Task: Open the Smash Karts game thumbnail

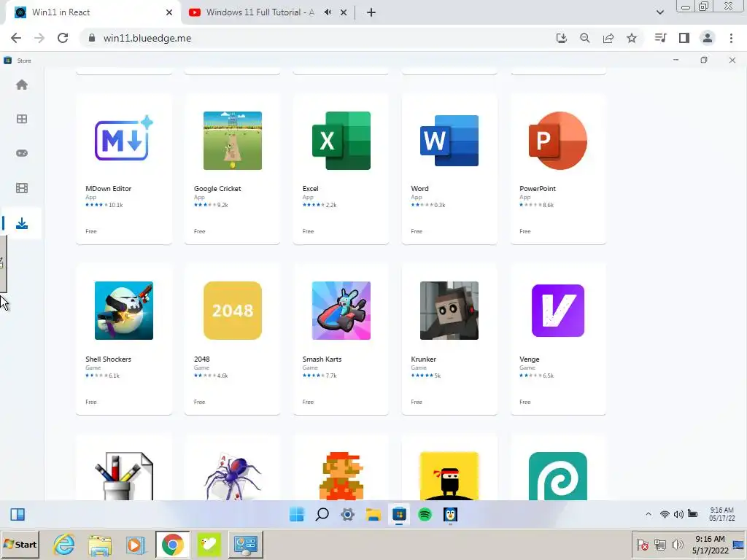Action: [341, 311]
